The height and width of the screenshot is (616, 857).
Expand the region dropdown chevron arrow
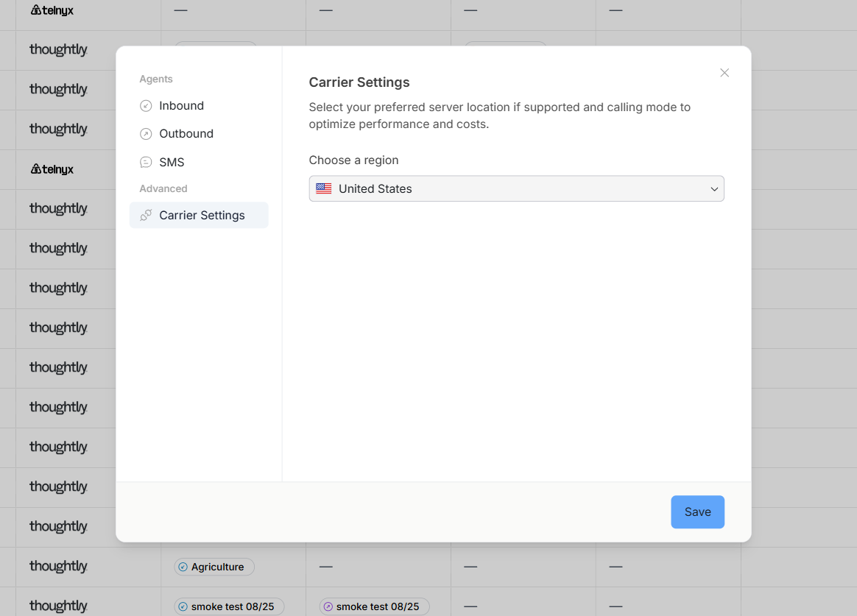point(713,189)
